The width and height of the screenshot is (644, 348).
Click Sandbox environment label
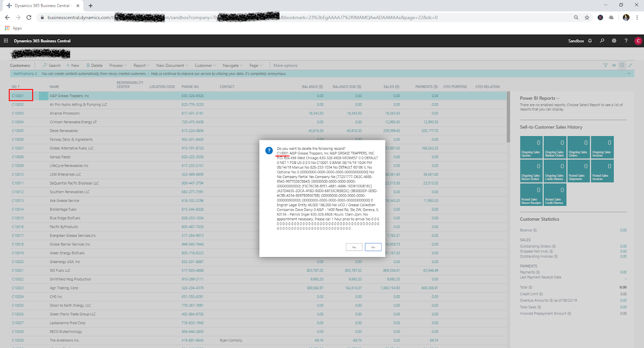click(576, 41)
